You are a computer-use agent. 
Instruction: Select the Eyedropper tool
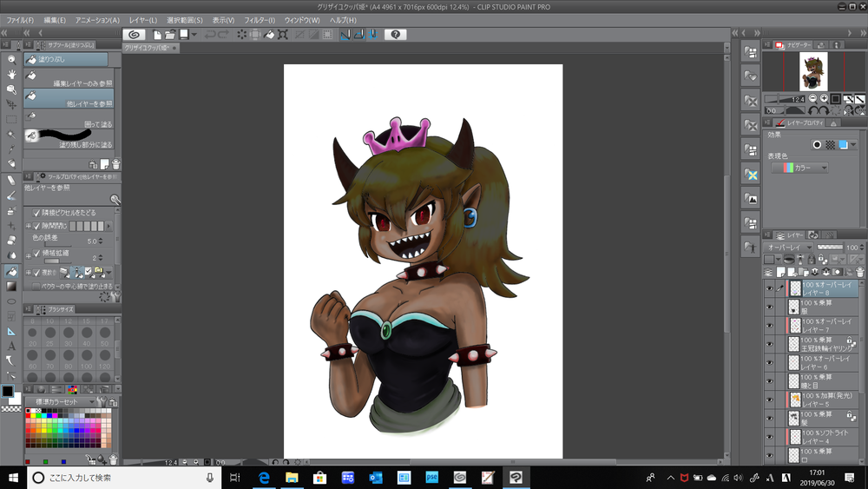tap(11, 149)
